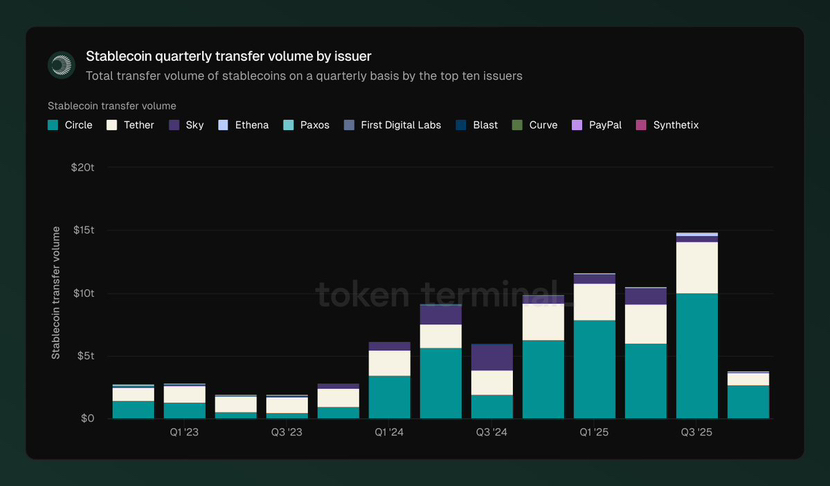This screenshot has height=486, width=830.
Task: Select the cream Tether segment of Q3 '25 bar
Action: (x=697, y=267)
